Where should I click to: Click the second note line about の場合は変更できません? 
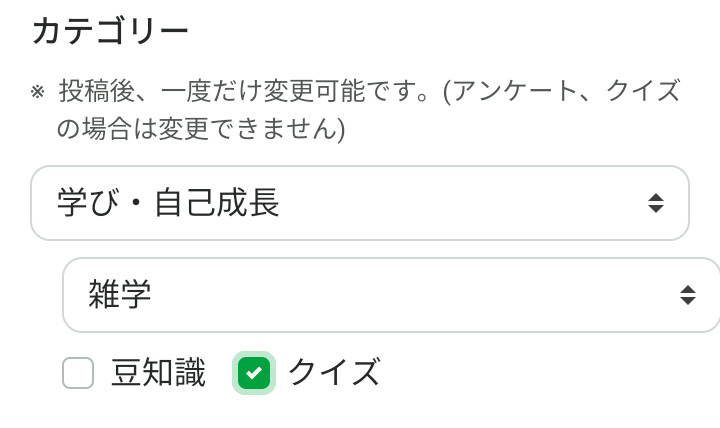(x=200, y=129)
